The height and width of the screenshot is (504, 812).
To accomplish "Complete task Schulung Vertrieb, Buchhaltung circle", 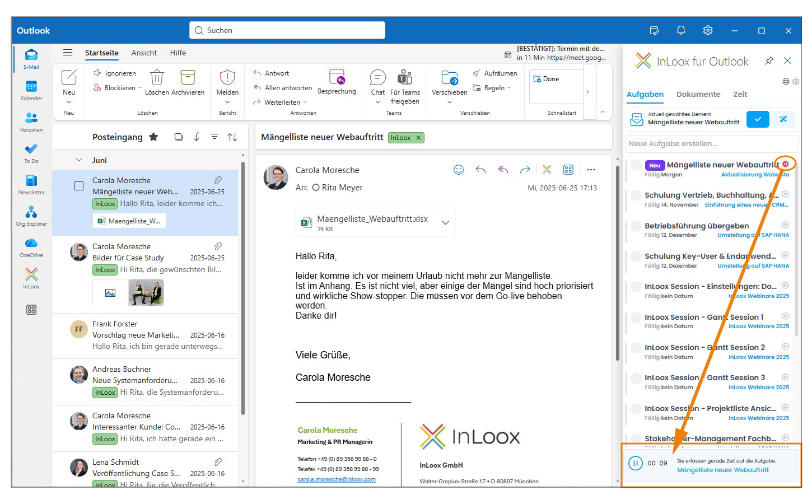I will 636,195.
